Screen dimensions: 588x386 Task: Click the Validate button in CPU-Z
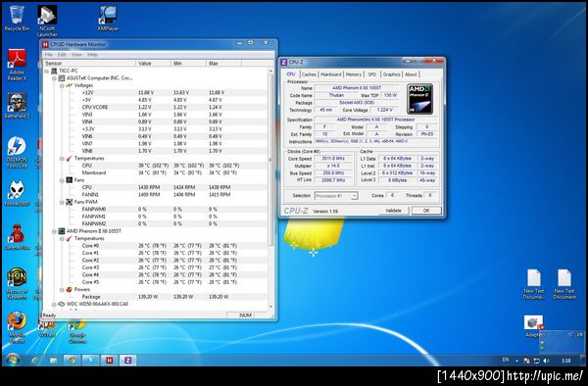click(393, 211)
